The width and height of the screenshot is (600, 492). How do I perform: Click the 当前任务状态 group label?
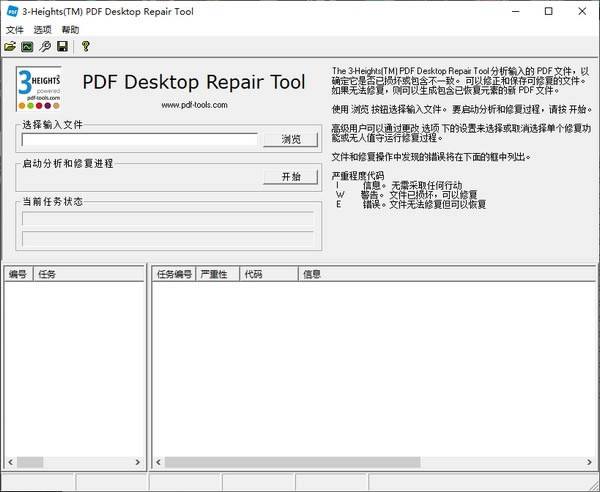point(52,201)
